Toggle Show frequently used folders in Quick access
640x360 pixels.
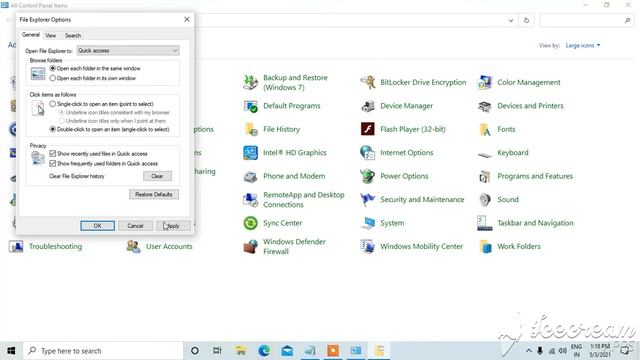click(x=53, y=163)
